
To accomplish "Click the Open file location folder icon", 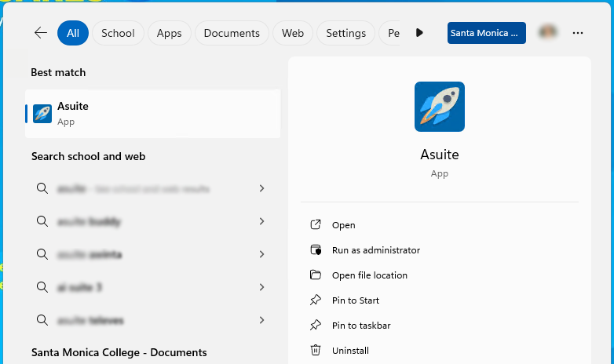I will click(316, 275).
